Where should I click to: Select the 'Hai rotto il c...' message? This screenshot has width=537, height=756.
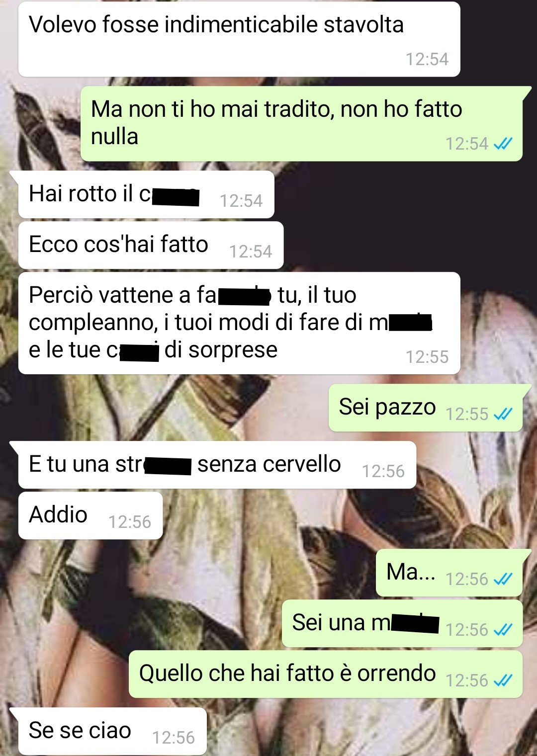tap(146, 194)
